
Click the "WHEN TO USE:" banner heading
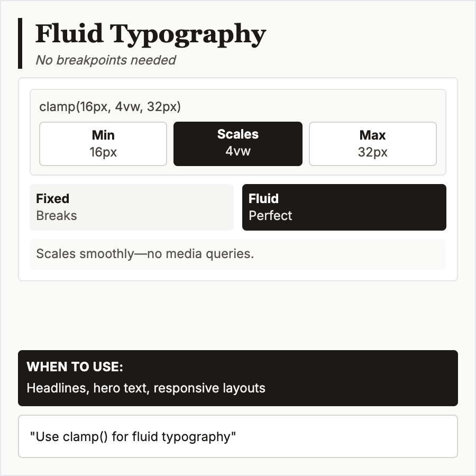(x=75, y=367)
